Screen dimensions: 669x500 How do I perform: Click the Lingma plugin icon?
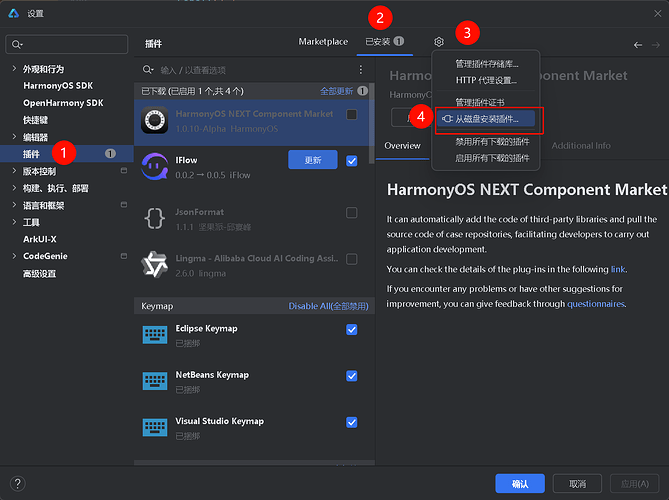tap(154, 265)
